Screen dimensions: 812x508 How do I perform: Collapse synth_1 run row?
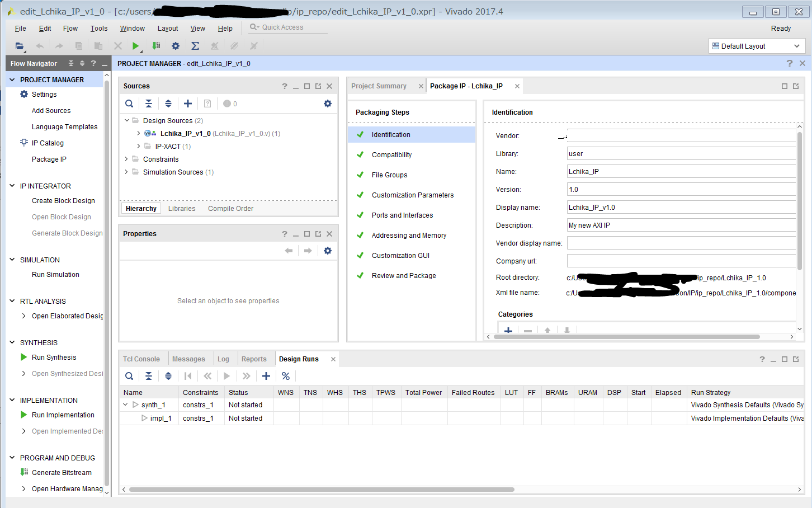click(x=125, y=404)
